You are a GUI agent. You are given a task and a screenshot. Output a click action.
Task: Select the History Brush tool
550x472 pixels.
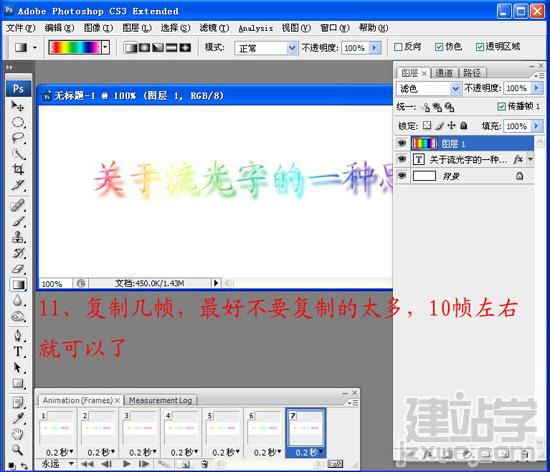(18, 253)
